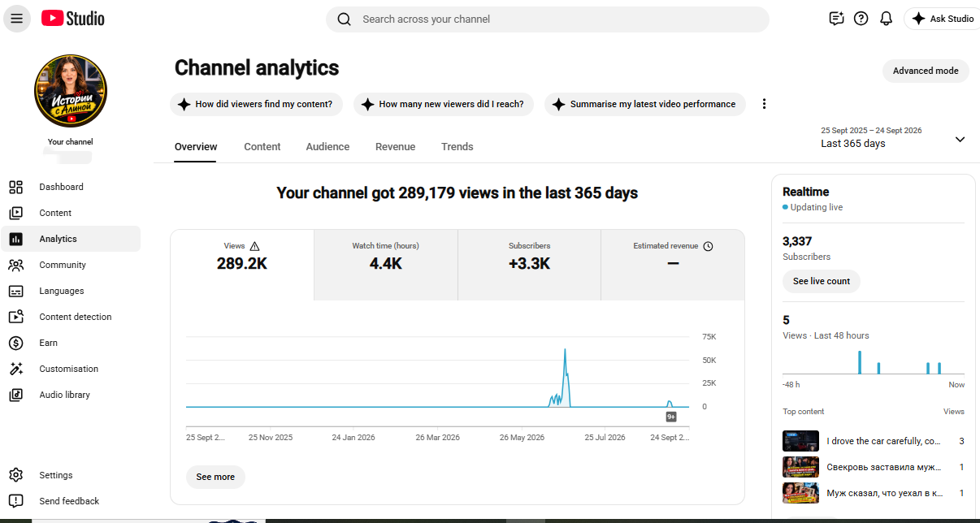
Task: Click the See more button under chart
Action: [215, 477]
